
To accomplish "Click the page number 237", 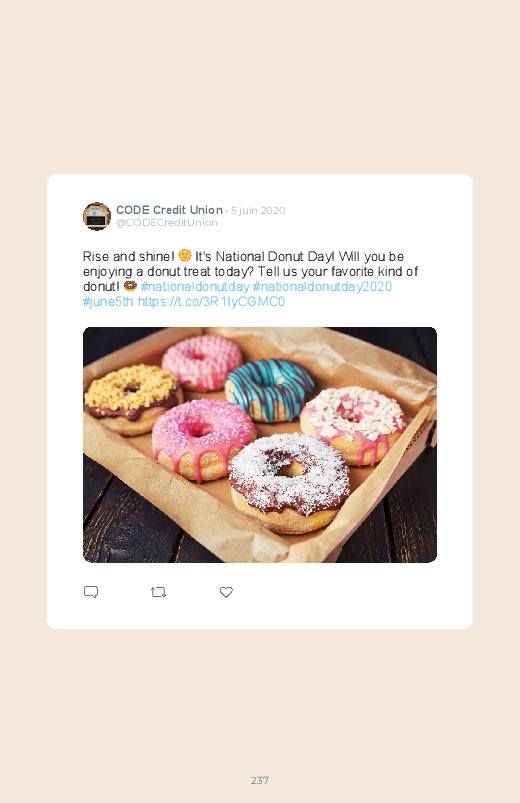I will coord(260,780).
